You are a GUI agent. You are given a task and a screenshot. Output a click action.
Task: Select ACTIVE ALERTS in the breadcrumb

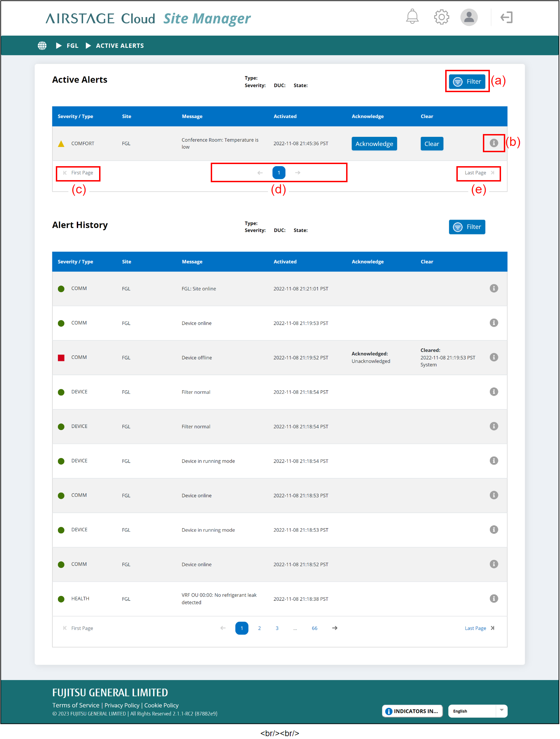tap(120, 46)
